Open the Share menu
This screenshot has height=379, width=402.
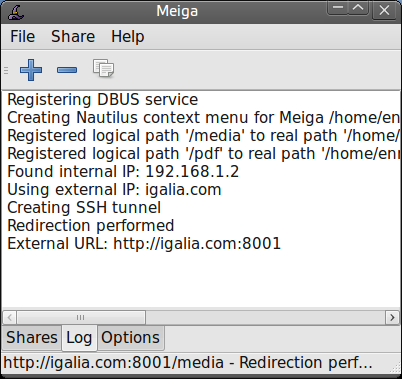(x=73, y=36)
